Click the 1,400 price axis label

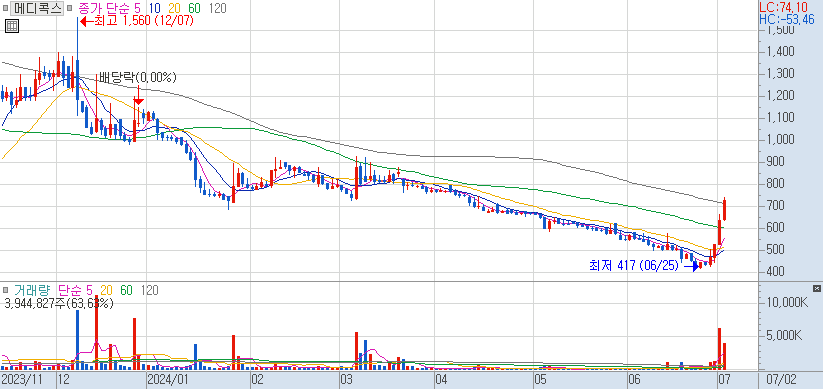tap(782, 51)
